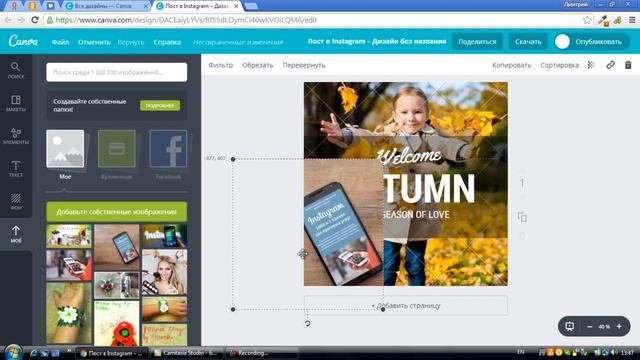
Task: Click the bottom-left resize handle of selection
Action: [x=233, y=309]
